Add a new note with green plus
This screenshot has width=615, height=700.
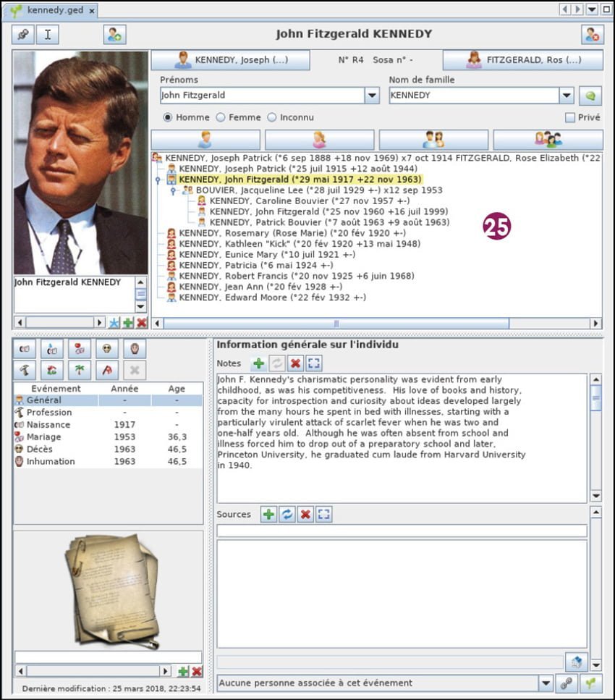(x=258, y=363)
